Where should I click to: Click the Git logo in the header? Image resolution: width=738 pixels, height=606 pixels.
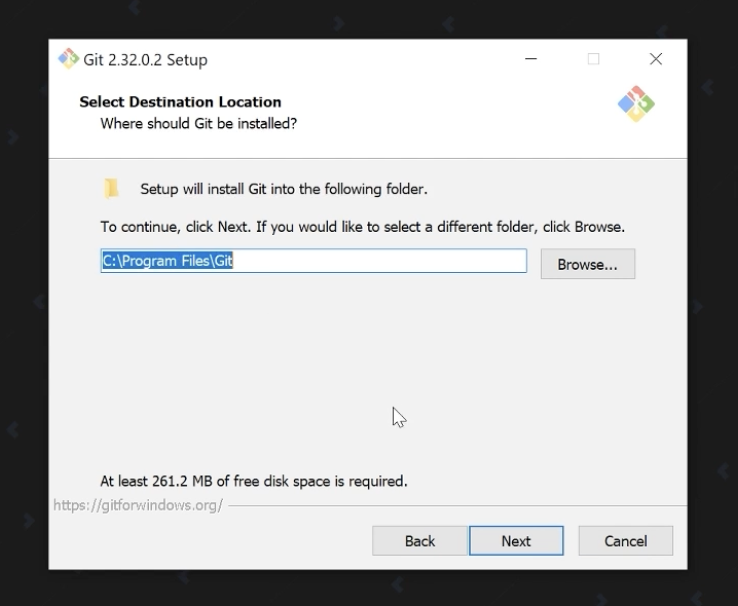(x=636, y=104)
